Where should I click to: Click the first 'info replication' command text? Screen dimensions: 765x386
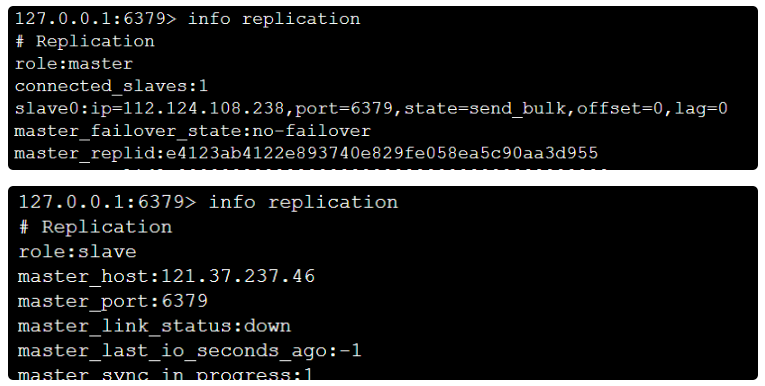point(274,19)
